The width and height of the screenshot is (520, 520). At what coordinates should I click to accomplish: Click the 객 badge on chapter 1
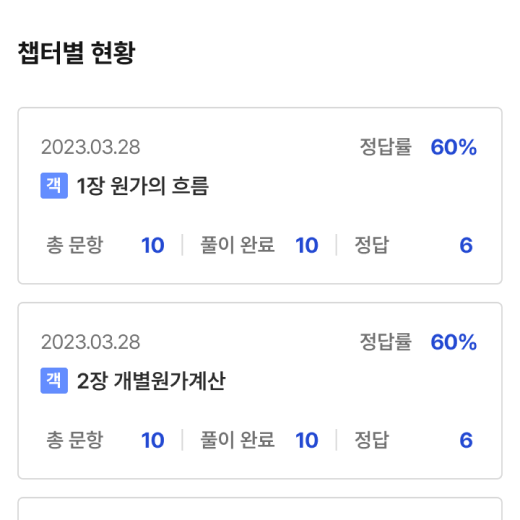click(x=54, y=186)
